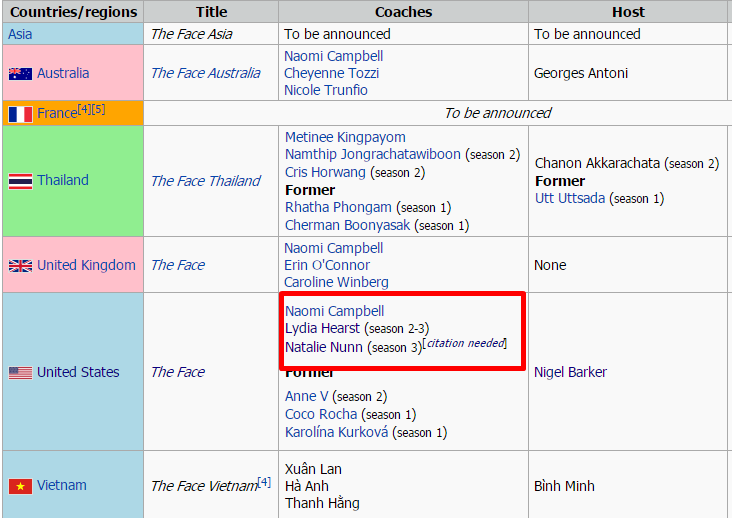Click the Vietnam flag icon
The height and width of the screenshot is (518, 732).
coord(21,486)
